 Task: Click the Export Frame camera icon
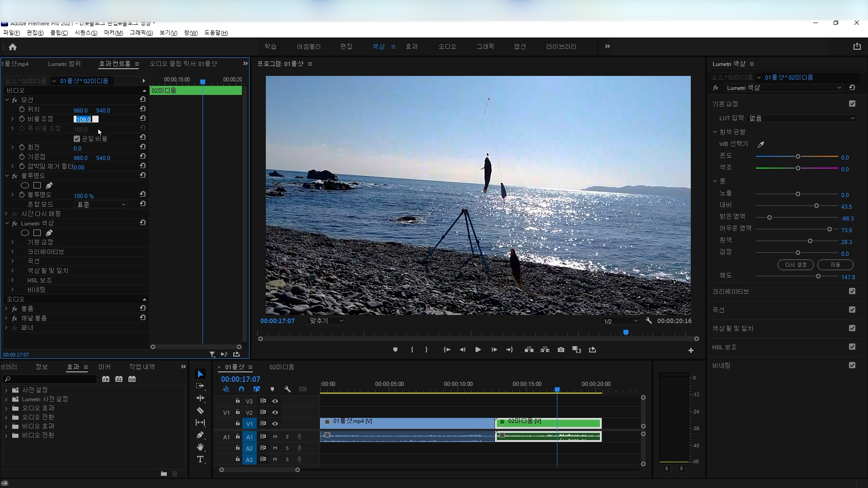pos(561,350)
